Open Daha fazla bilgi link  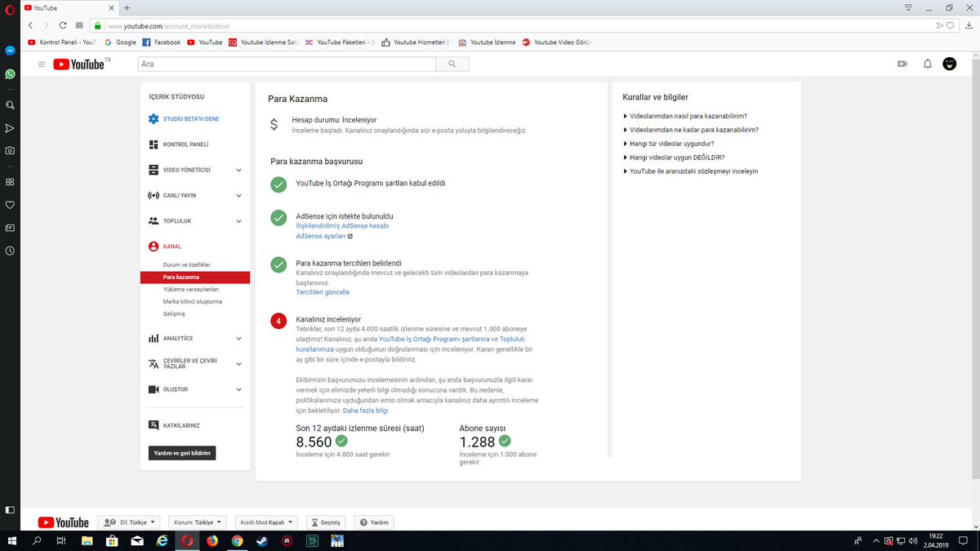click(365, 411)
